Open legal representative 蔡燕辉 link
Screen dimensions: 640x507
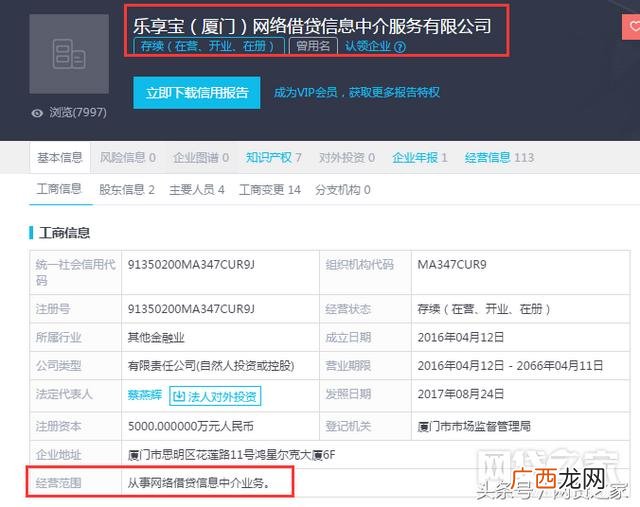tap(145, 395)
